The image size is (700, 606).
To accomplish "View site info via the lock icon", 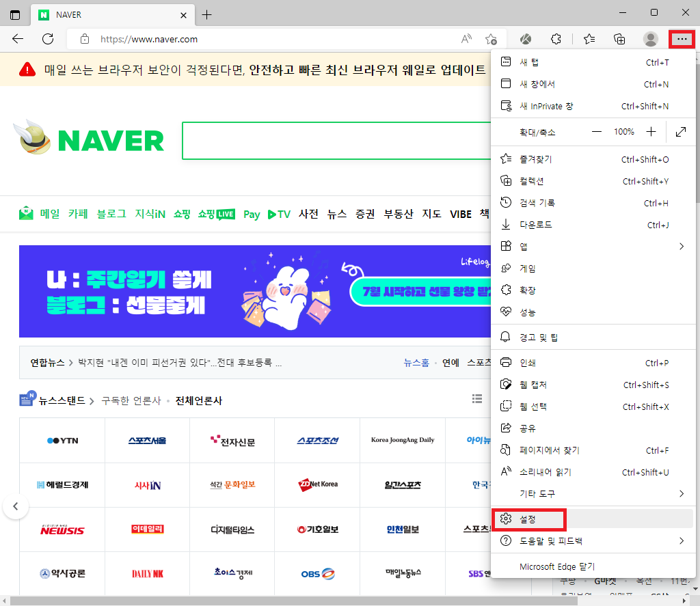I will [84, 39].
